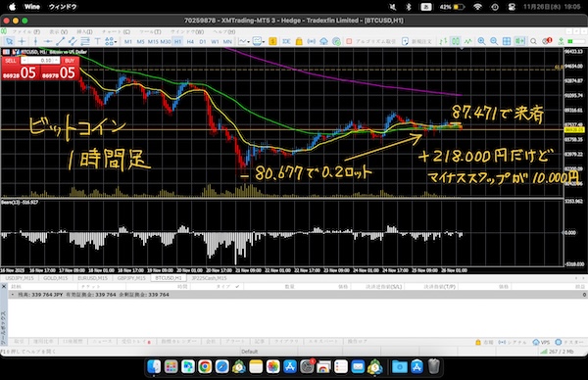Pick the trendline drawing tool
The image size is (588, 380).
point(60,41)
